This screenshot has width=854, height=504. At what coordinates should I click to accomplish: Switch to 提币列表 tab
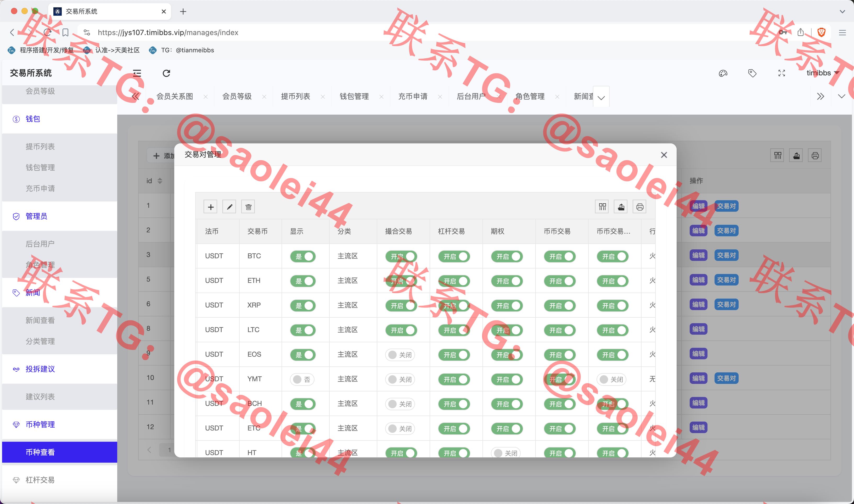coord(295,97)
